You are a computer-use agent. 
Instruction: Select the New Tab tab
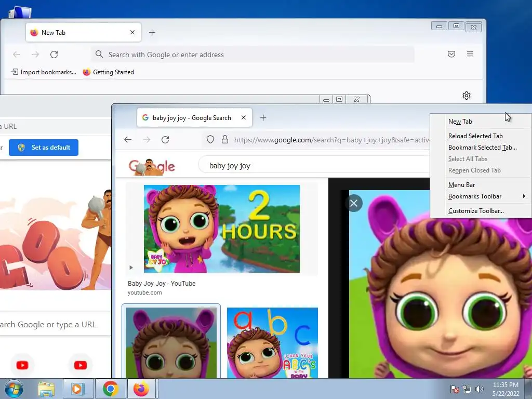[83, 33]
